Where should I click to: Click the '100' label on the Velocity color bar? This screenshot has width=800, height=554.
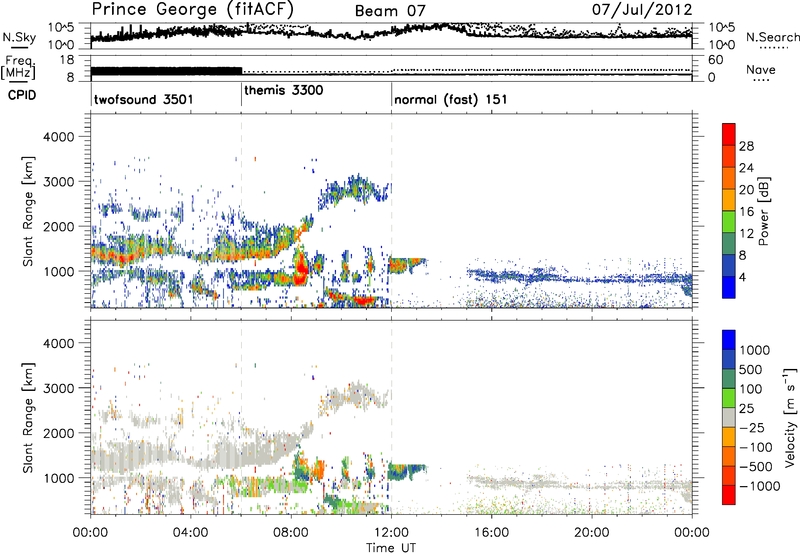click(x=749, y=389)
